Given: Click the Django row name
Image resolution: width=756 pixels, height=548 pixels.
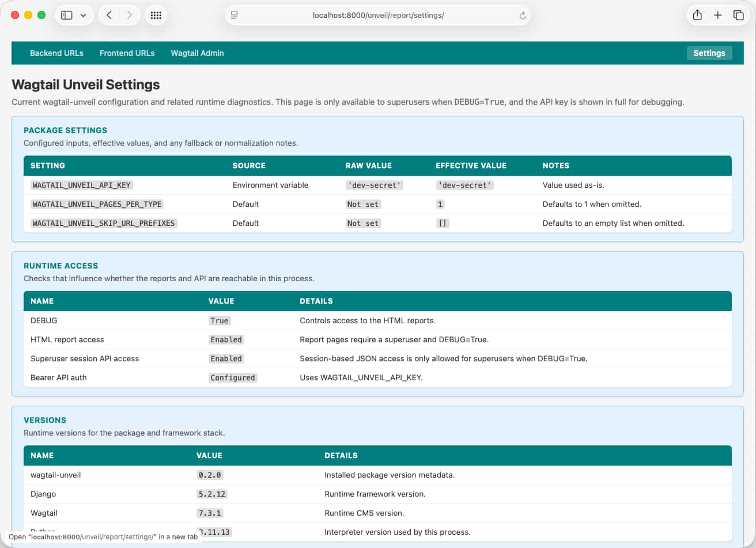Looking at the screenshot, I should click(x=43, y=494).
